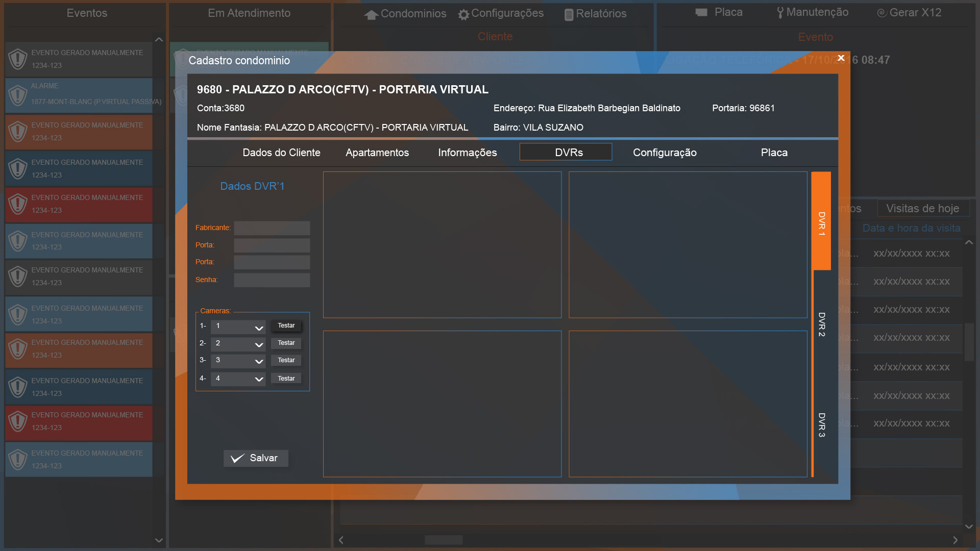This screenshot has height=551, width=980.
Task: Click the Eventos panel header
Action: [87, 13]
